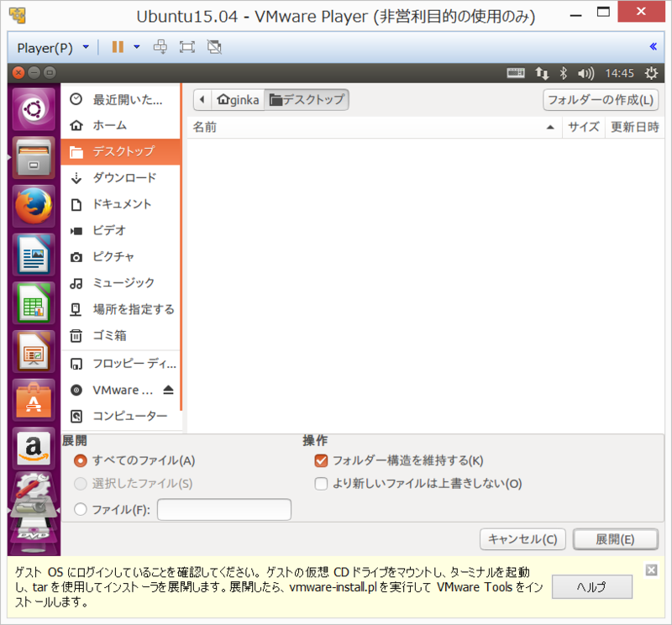The image size is (672, 625).
Task: Navigate to ginka in the breadcrumb bar
Action: [x=238, y=99]
